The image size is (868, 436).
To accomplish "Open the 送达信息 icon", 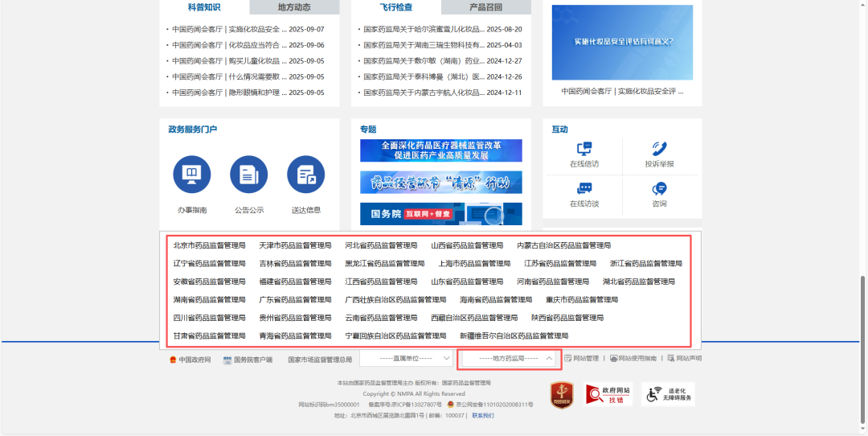I will [x=305, y=175].
